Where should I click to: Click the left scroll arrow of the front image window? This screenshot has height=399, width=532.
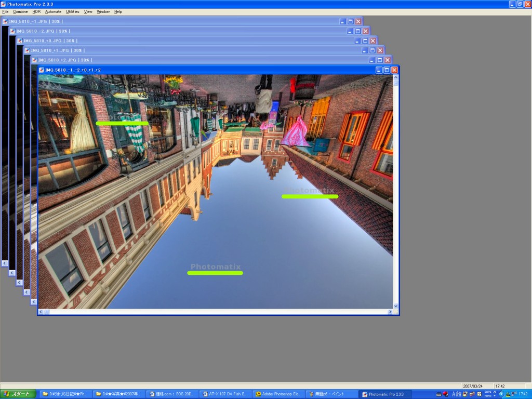click(x=41, y=312)
